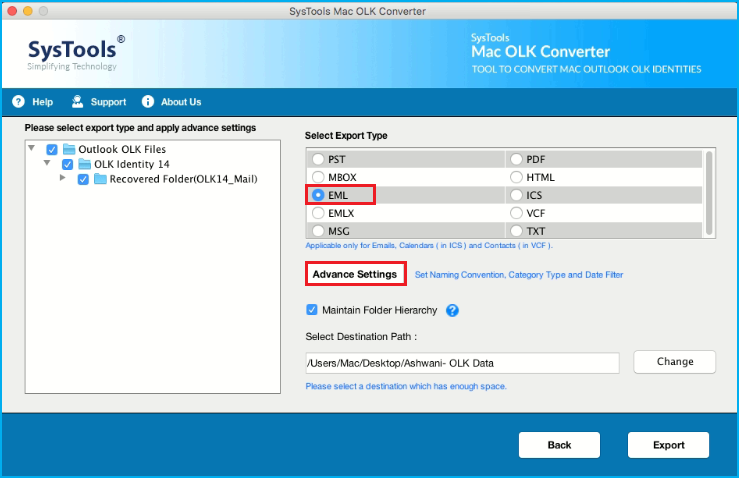The height and width of the screenshot is (478, 739).
Task: Click the destination path input field
Action: coord(462,363)
